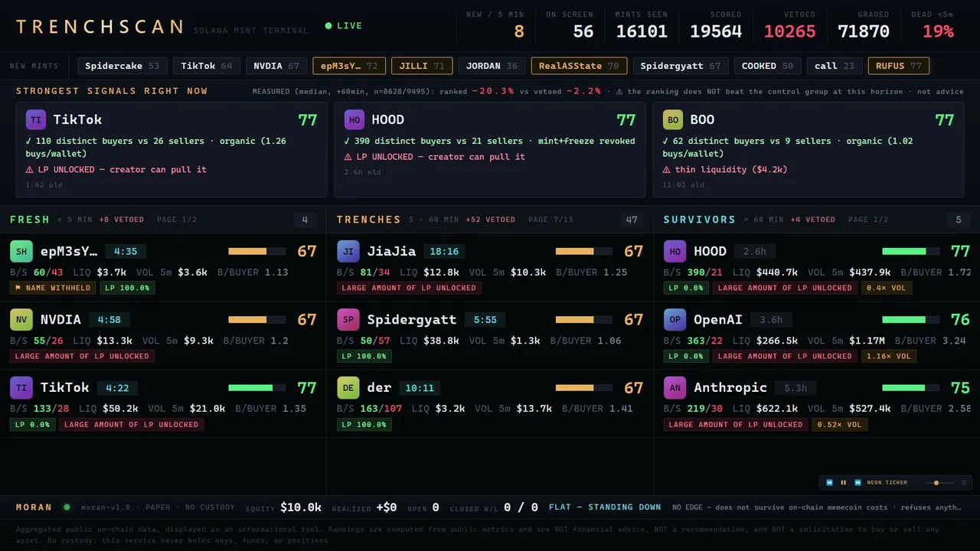
Task: Click OpenAI score bar
Action: coord(911,319)
